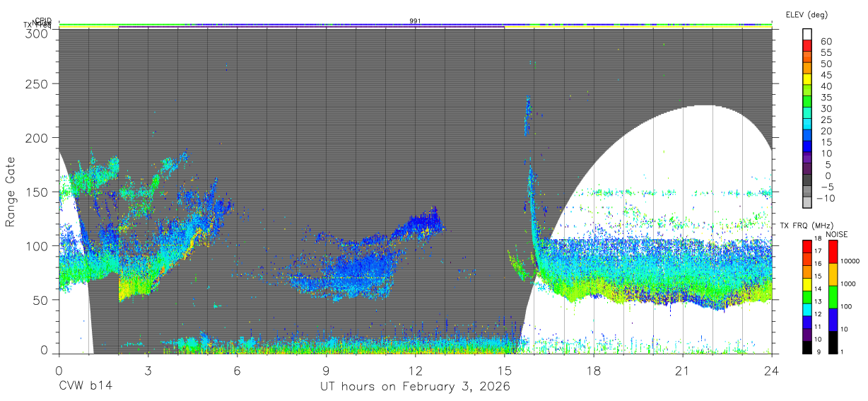The height and width of the screenshot is (401, 868).
Task: Click the blue 10–100 NOISE color segment
Action: (831, 320)
